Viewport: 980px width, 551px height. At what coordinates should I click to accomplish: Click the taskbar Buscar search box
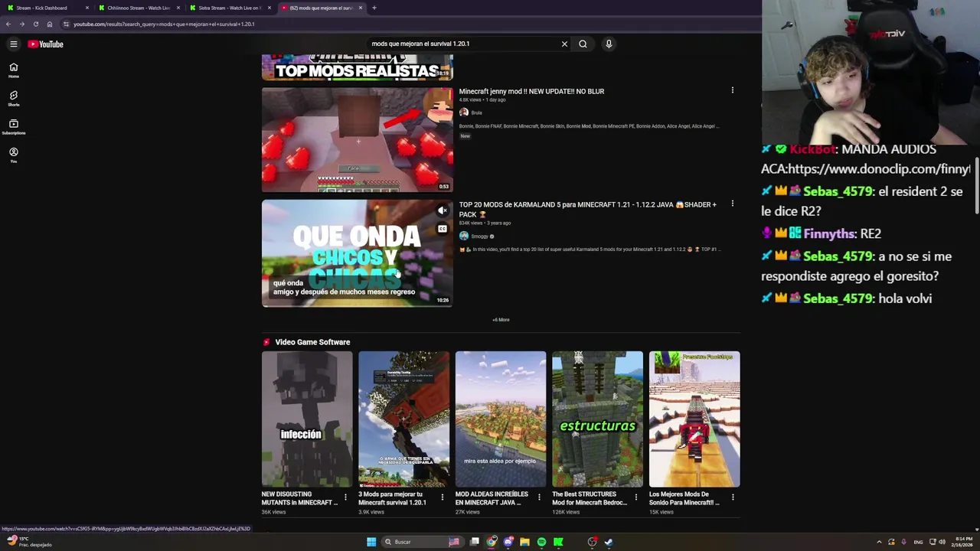(x=421, y=542)
